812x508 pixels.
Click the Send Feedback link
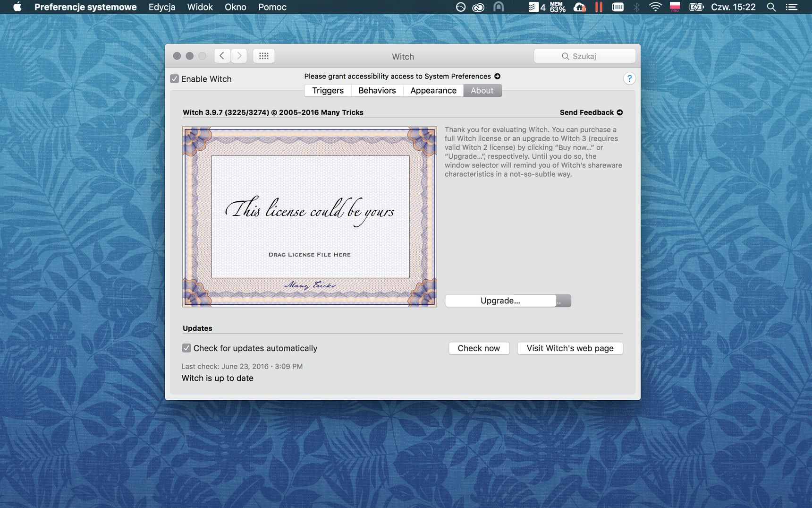pyautogui.click(x=587, y=112)
